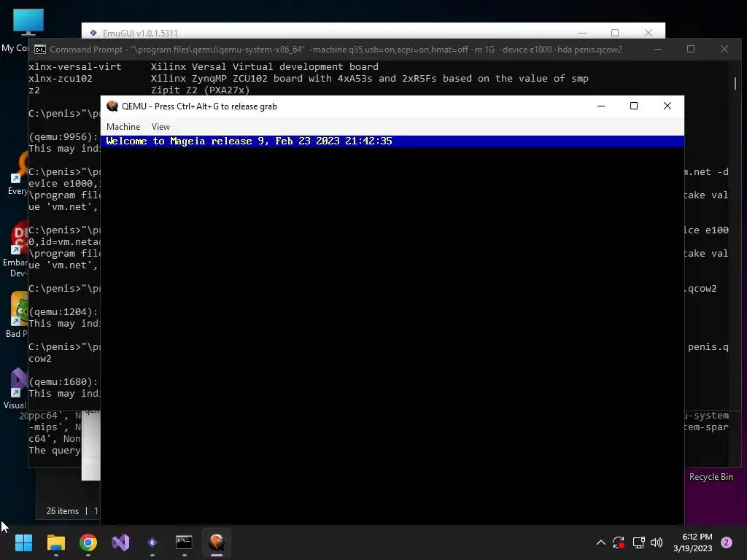Minimize the EmuGUI window

tap(582, 33)
